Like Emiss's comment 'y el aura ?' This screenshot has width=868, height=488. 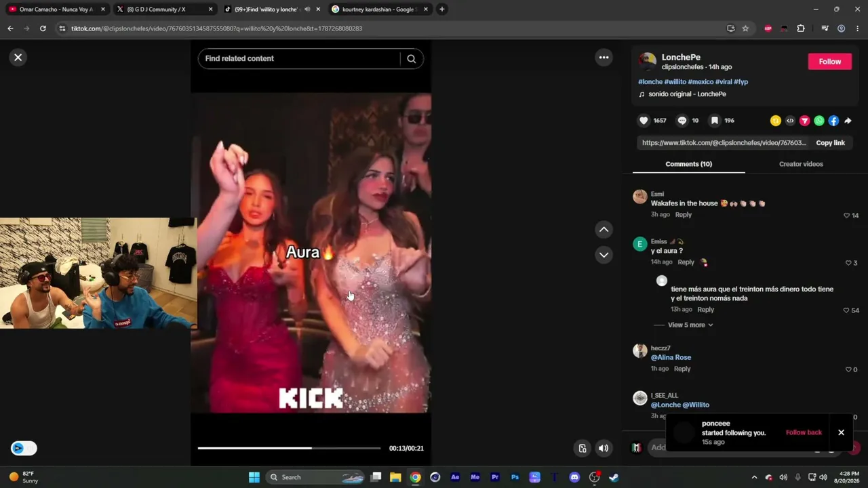[x=848, y=263]
